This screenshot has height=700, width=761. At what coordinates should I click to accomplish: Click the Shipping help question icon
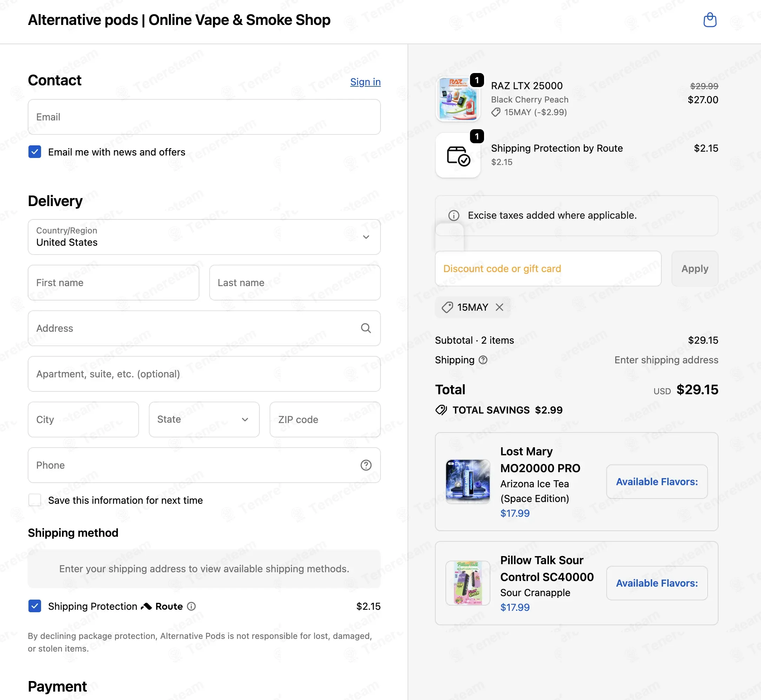483,360
